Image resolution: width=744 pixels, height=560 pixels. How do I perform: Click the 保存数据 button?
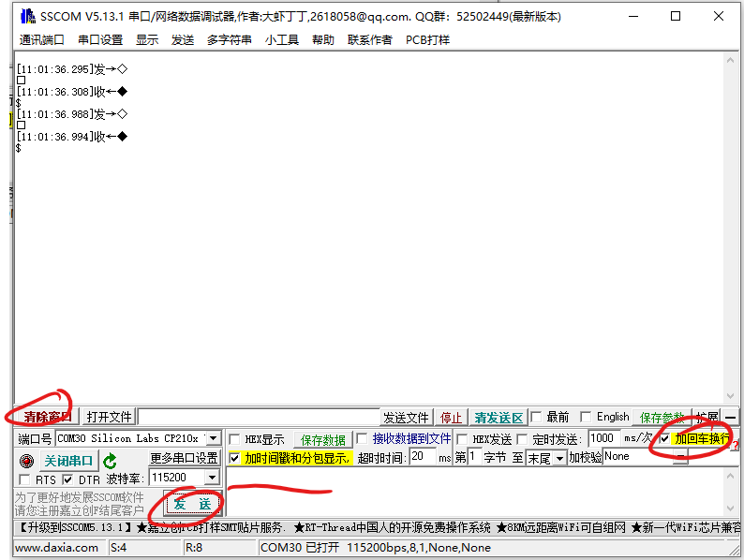pyautogui.click(x=323, y=440)
